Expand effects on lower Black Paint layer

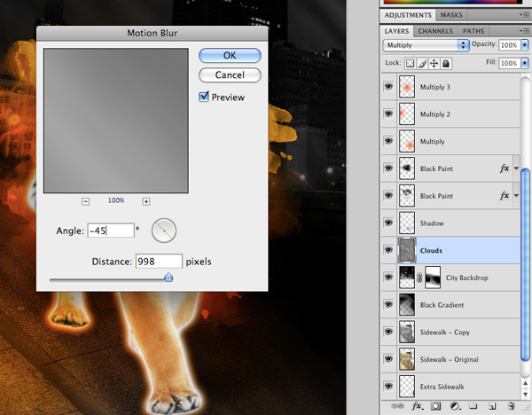pyautogui.click(x=516, y=195)
